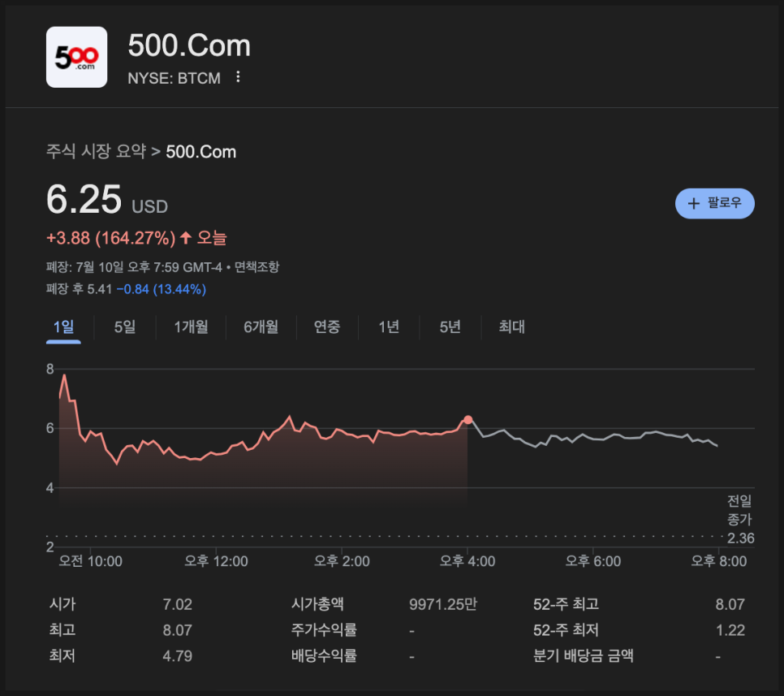Click the 팔로우 follow button

pos(714,203)
